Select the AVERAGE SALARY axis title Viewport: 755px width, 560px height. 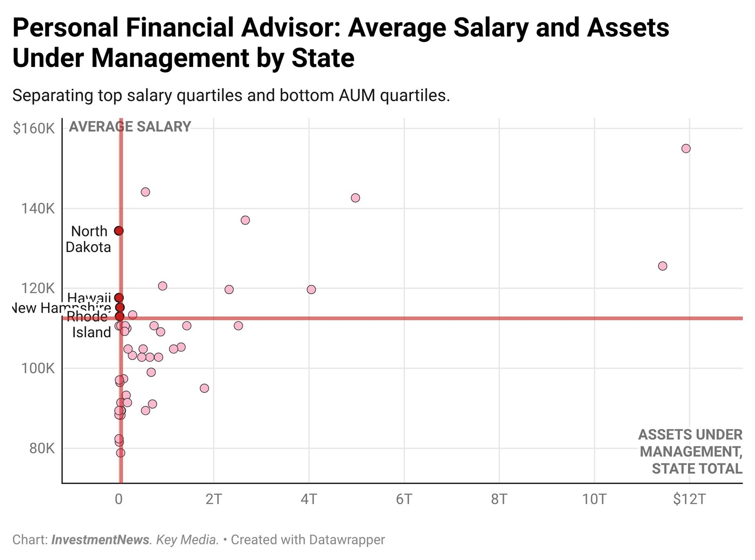coord(130,127)
